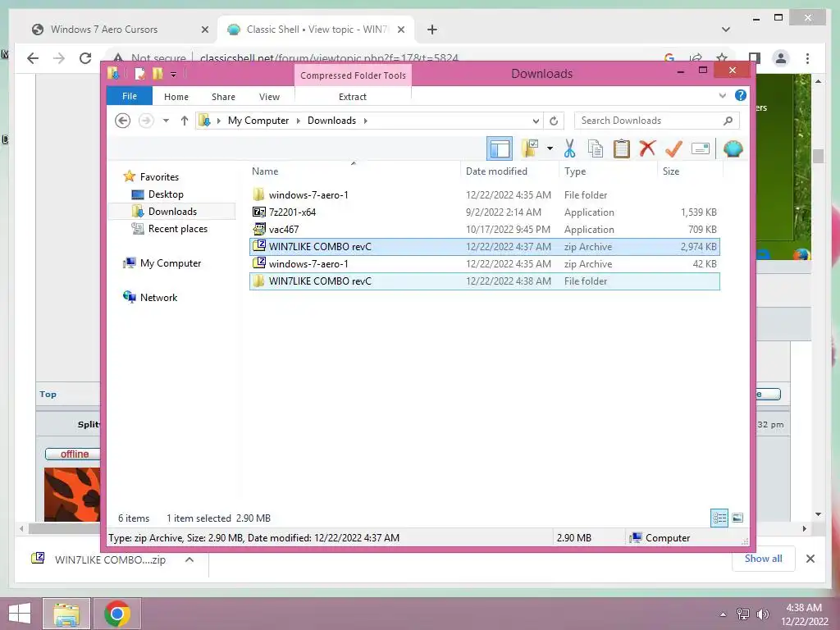Reload the Chrome page
Screen dimensions: 840x630
pos(85,58)
